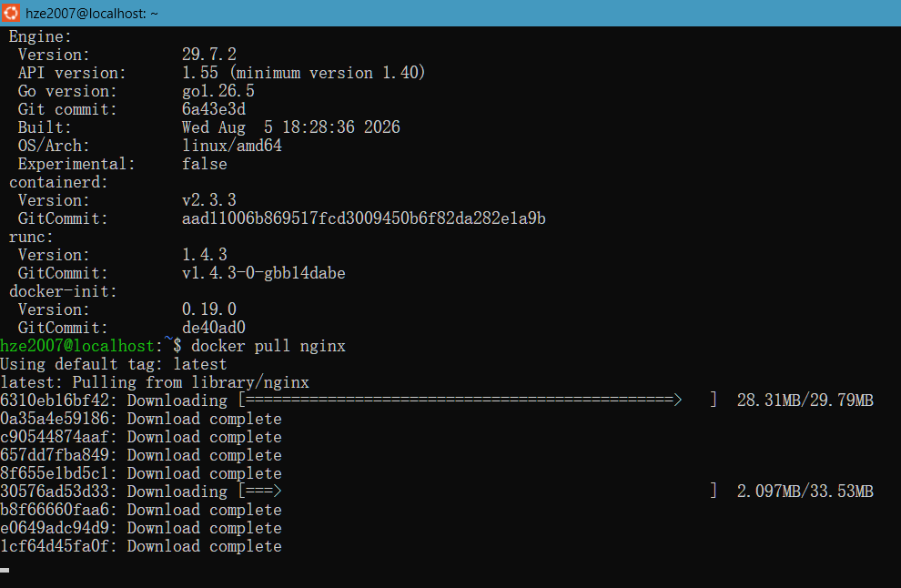901x588 pixels.
Task: Click the containerd GitCommit hash
Action: (x=364, y=218)
